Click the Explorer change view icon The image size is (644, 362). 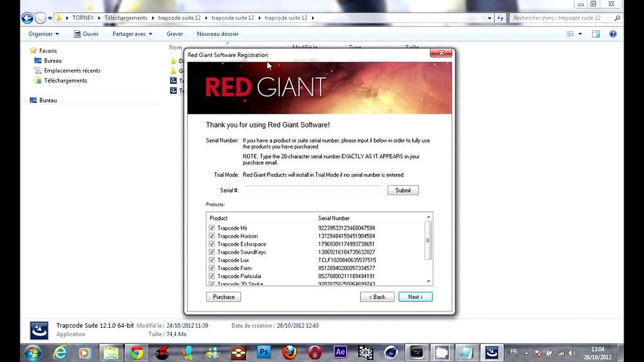[570, 34]
